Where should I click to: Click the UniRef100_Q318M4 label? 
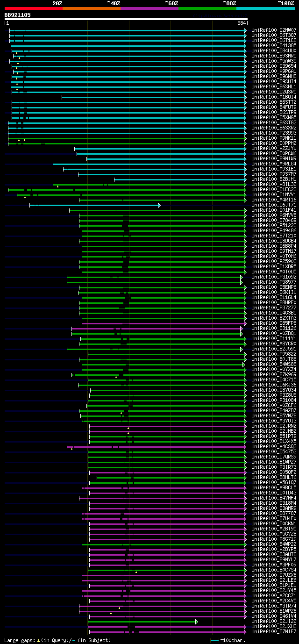[x=274, y=503]
